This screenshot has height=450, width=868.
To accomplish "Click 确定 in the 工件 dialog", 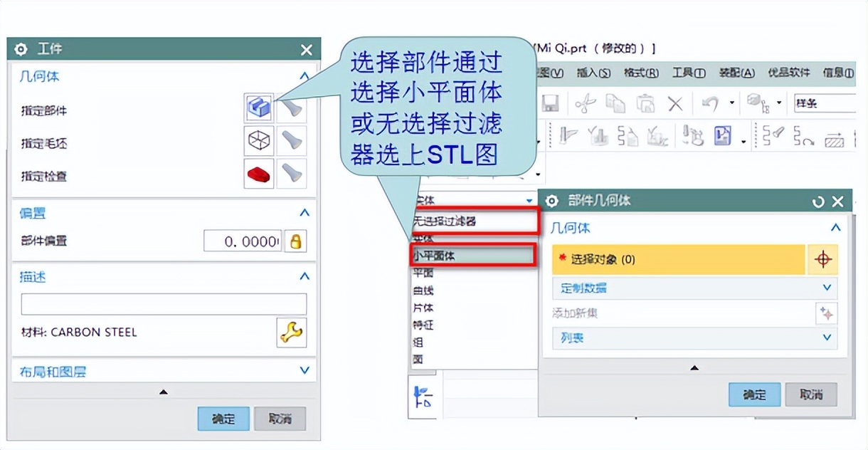I will 223,419.
